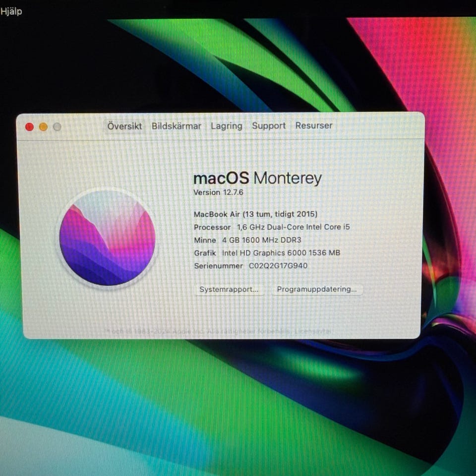Viewport: 476px width, 476px height.
Task: Click Intel HD Graphics 6000 1536 MB value
Action: click(281, 253)
